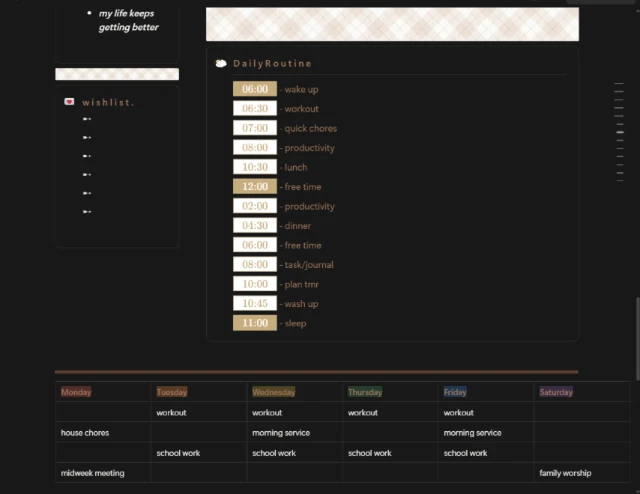The height and width of the screenshot is (494, 640).
Task: Select the 'wash up' routine text
Action: tap(301, 304)
